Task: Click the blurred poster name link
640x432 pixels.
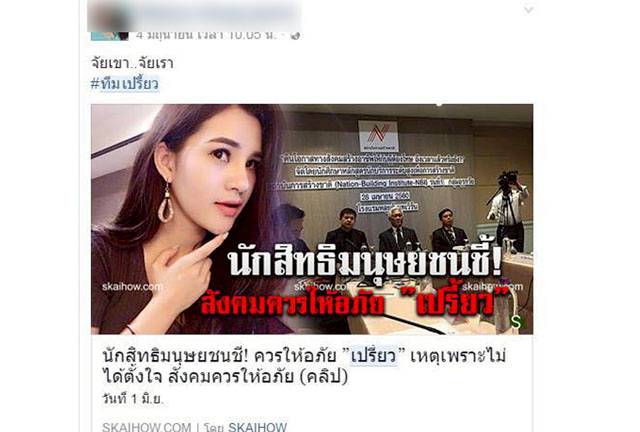Action: tap(216, 16)
